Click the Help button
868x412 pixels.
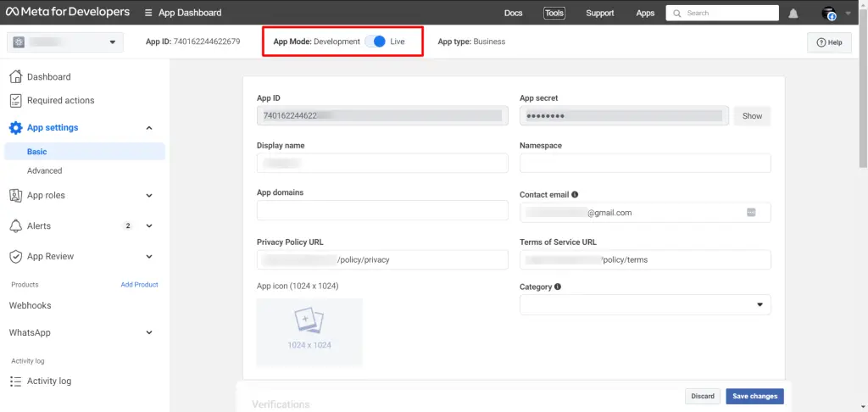pos(829,42)
